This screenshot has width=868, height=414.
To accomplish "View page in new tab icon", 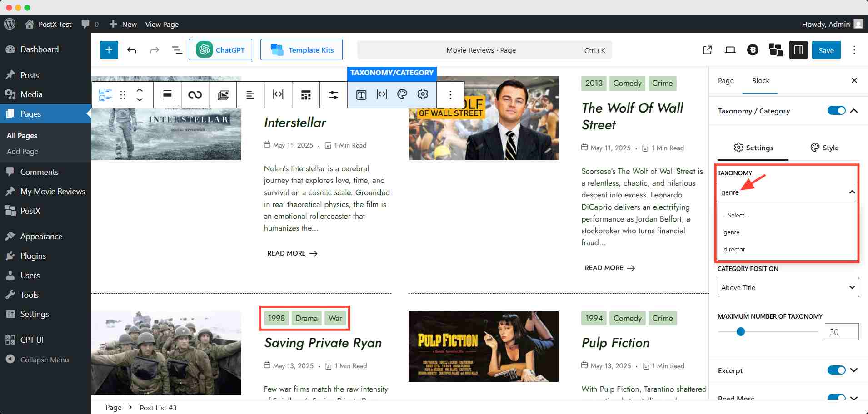I will [708, 50].
